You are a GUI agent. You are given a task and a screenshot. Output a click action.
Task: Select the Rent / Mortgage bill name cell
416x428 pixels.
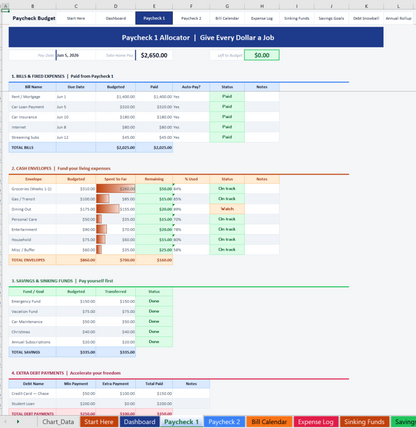[x=32, y=97]
